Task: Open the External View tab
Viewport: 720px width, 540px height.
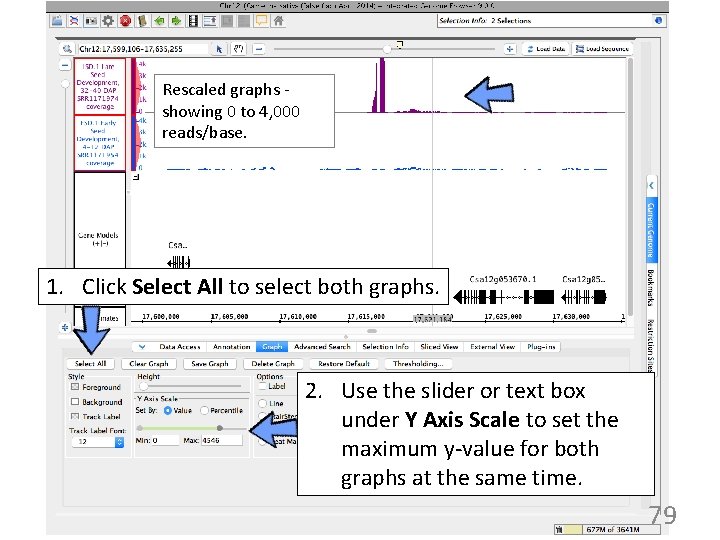Action: [492, 347]
